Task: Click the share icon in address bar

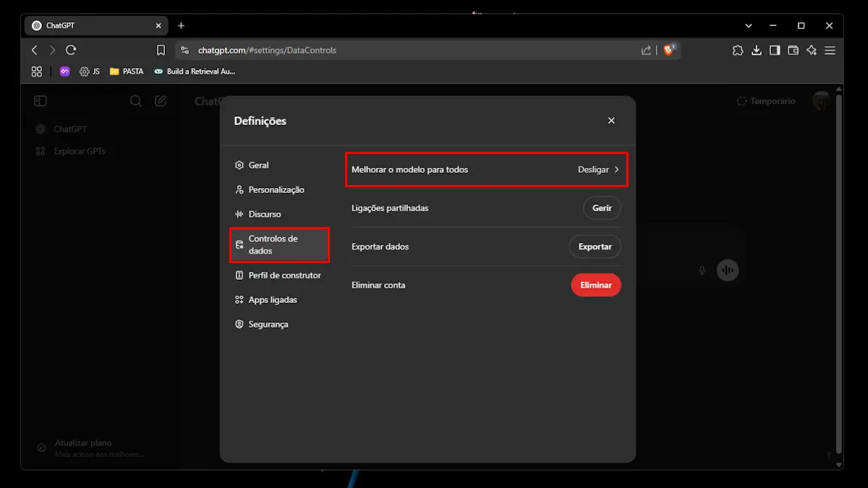Action: [x=646, y=51]
